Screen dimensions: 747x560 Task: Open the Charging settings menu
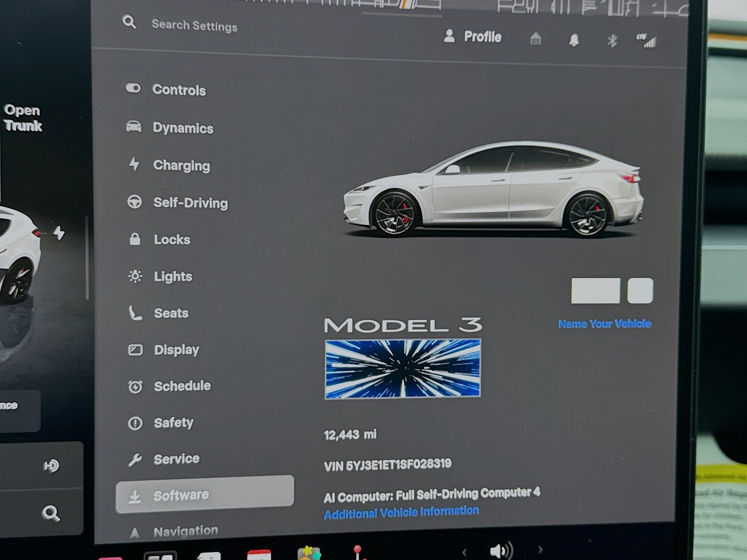tap(169, 165)
